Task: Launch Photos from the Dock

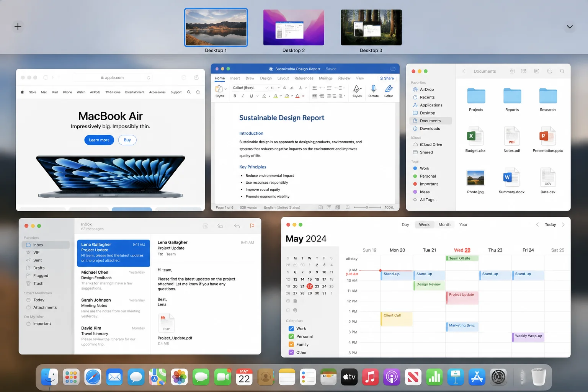Action: [179, 377]
